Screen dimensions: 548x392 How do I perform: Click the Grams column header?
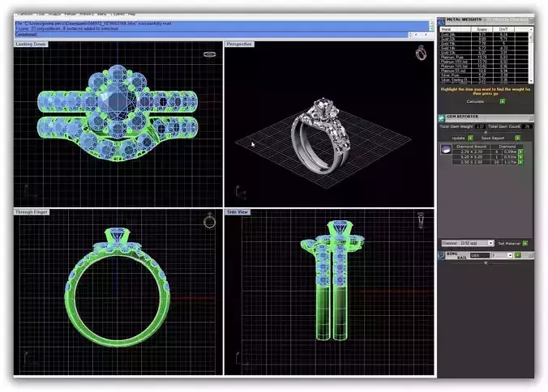point(482,29)
